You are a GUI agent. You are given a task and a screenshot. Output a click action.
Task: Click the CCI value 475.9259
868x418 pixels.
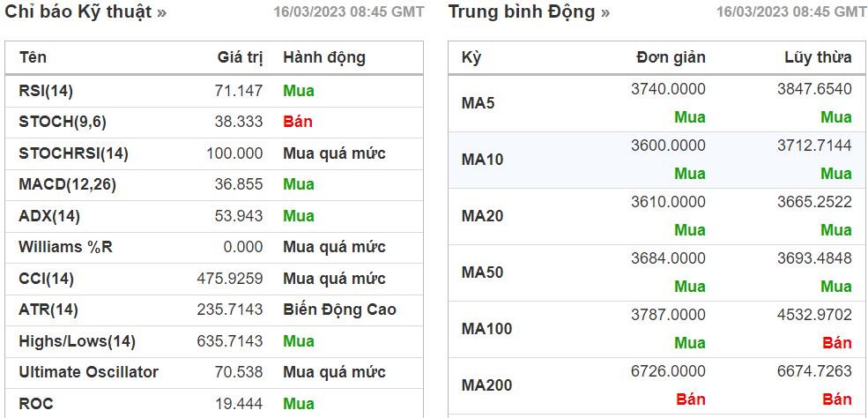click(230, 279)
